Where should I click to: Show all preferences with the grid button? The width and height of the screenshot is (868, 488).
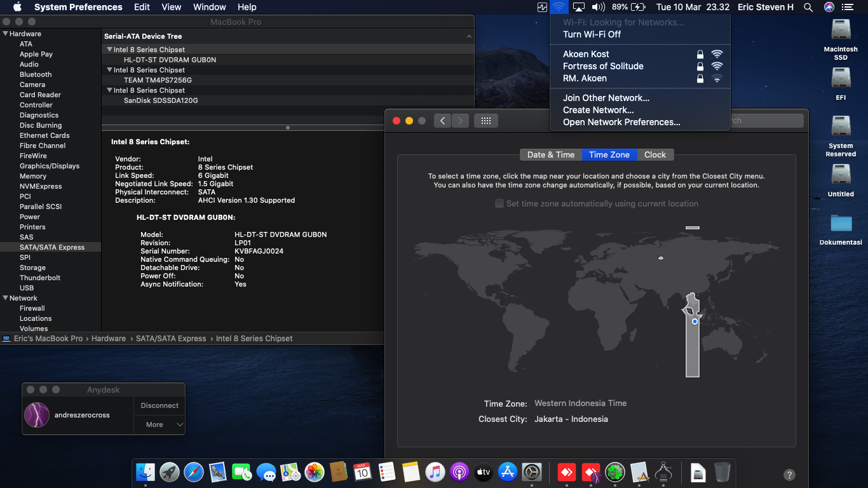[x=486, y=121]
